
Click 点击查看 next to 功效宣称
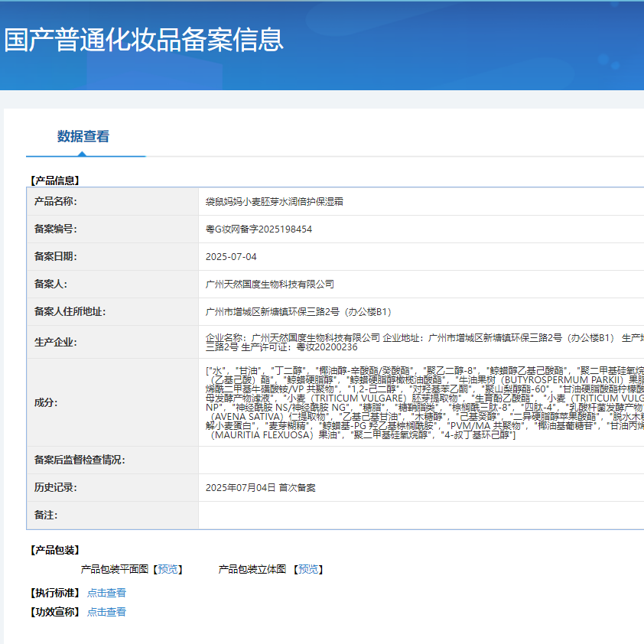click(106, 612)
